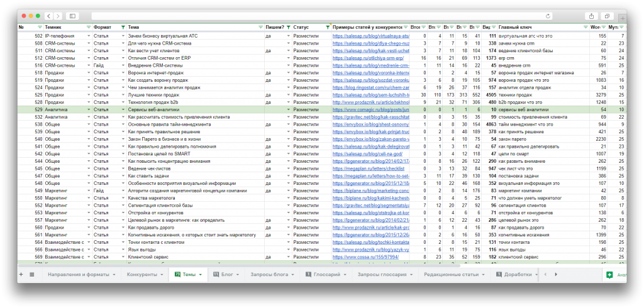Open the cossa.ru/155/97994 link
Viewport: 644px width, 308px height.
pos(365,257)
